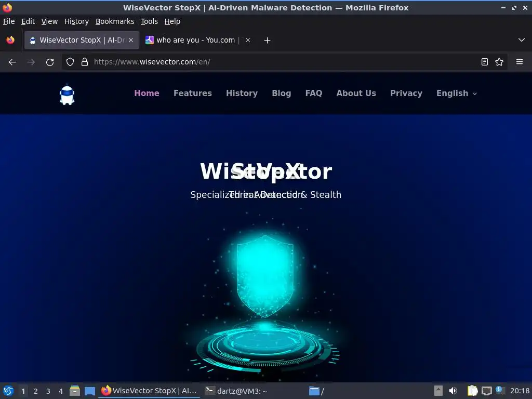Open the volume speaker tray icon
Image resolution: width=532 pixels, height=399 pixels.
pyautogui.click(x=453, y=391)
